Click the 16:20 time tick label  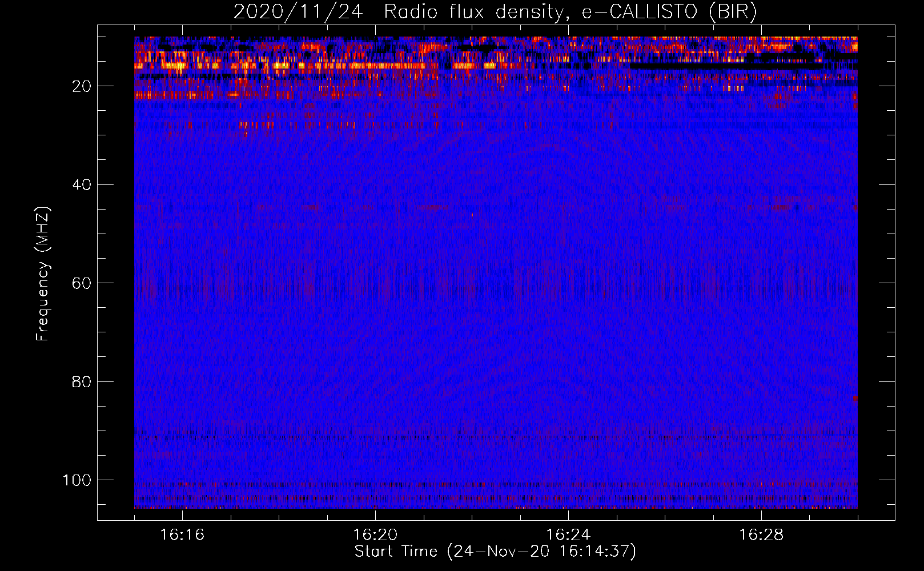375,535
